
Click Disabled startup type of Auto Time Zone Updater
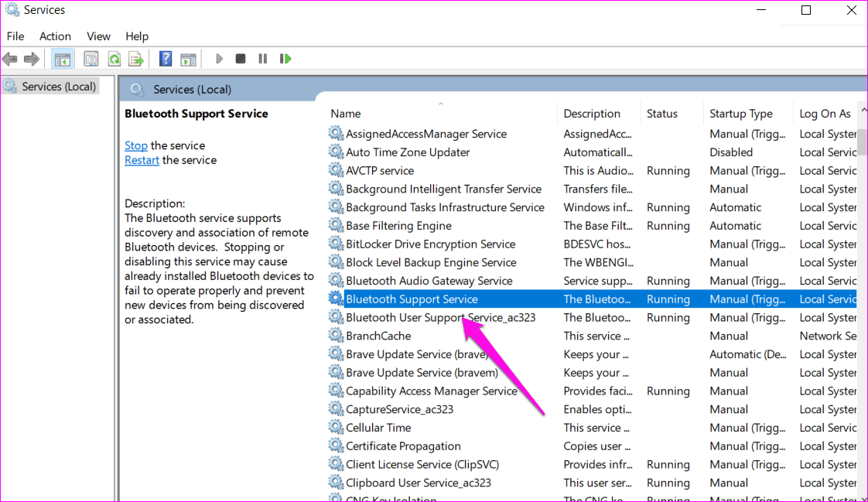click(x=731, y=152)
